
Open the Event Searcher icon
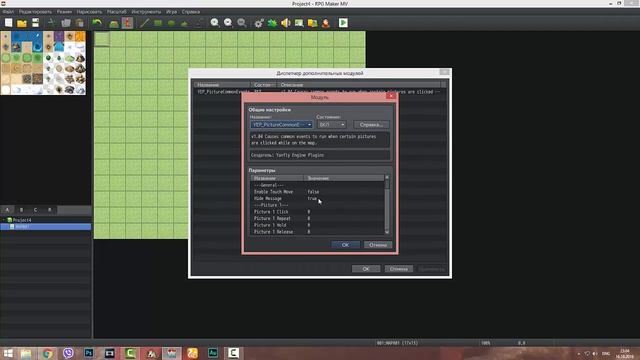click(299, 23)
